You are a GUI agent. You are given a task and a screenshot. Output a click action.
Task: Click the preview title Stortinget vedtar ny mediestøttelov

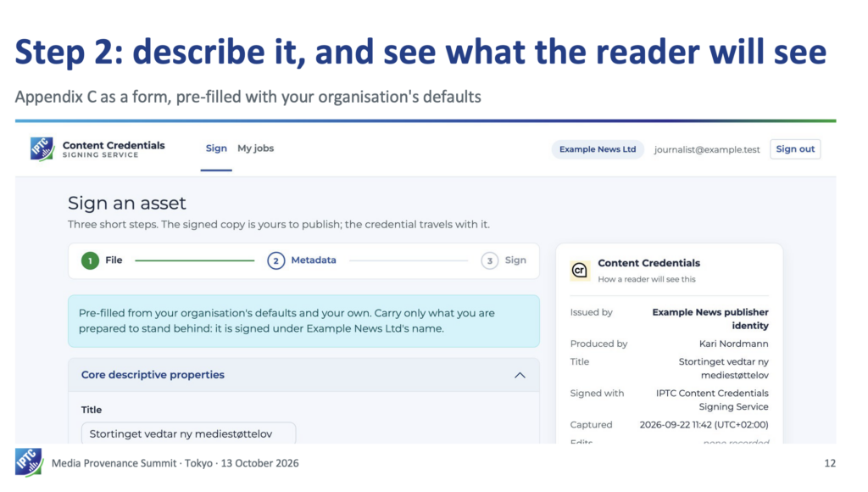[x=724, y=368]
